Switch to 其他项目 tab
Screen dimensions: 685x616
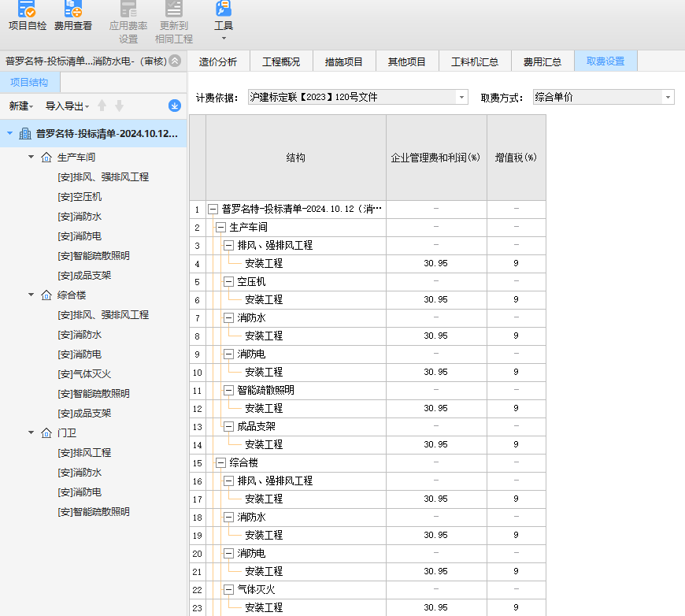407,61
